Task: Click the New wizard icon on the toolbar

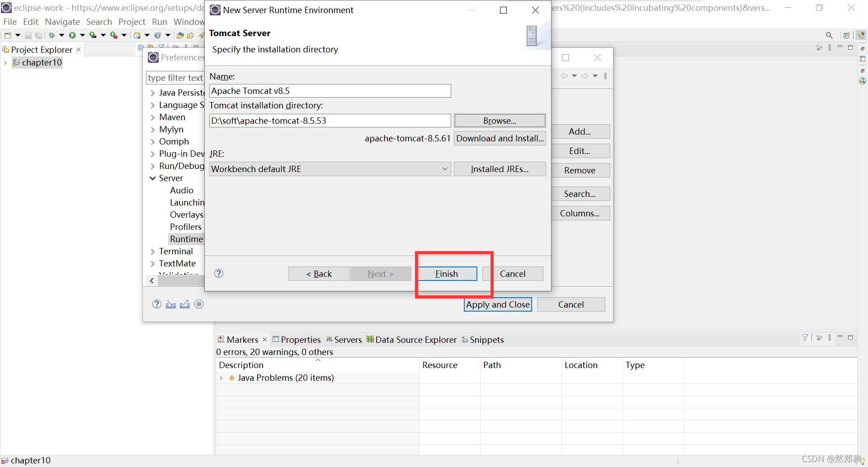Action: click(7, 35)
